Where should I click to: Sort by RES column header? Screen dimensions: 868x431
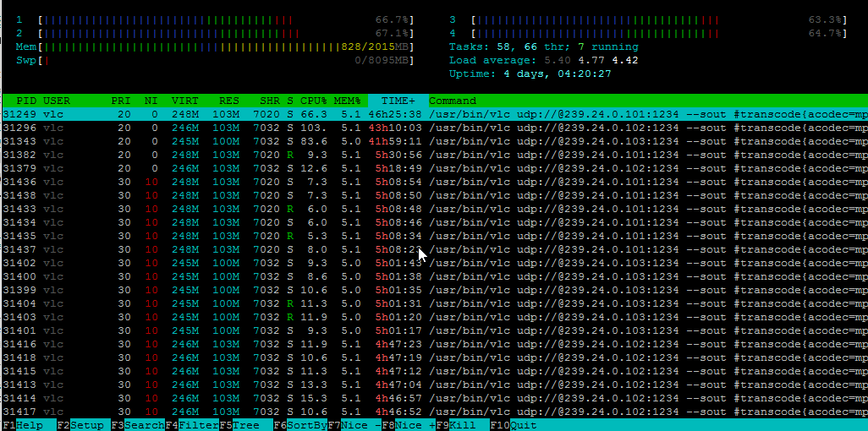(229, 101)
